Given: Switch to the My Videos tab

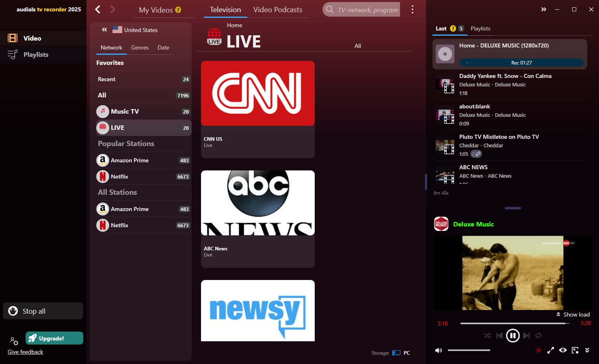Looking at the screenshot, I should tap(160, 10).
